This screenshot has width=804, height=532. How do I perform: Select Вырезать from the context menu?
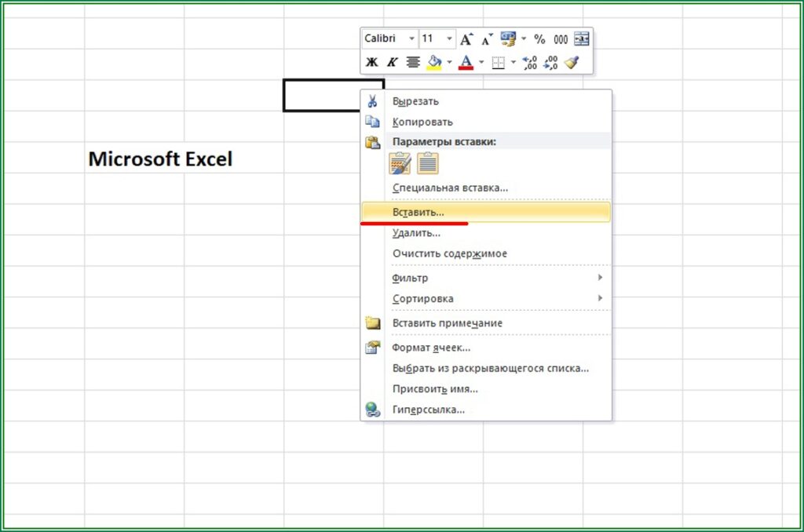pyautogui.click(x=486, y=101)
